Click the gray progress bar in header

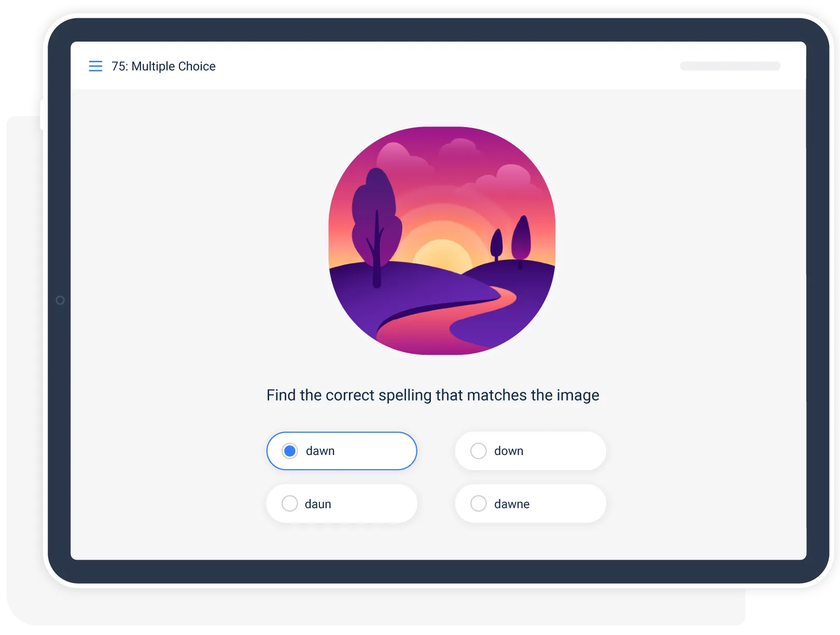(730, 66)
